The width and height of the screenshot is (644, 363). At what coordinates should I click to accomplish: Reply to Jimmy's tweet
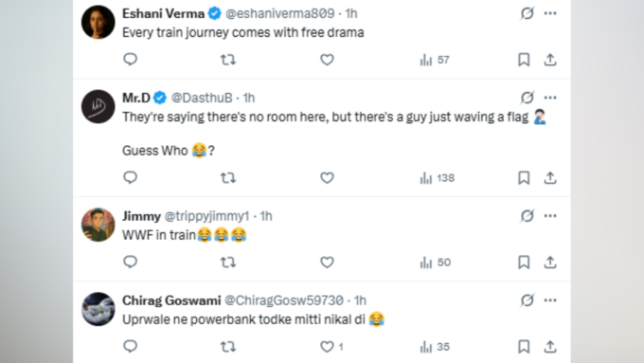pyautogui.click(x=130, y=263)
